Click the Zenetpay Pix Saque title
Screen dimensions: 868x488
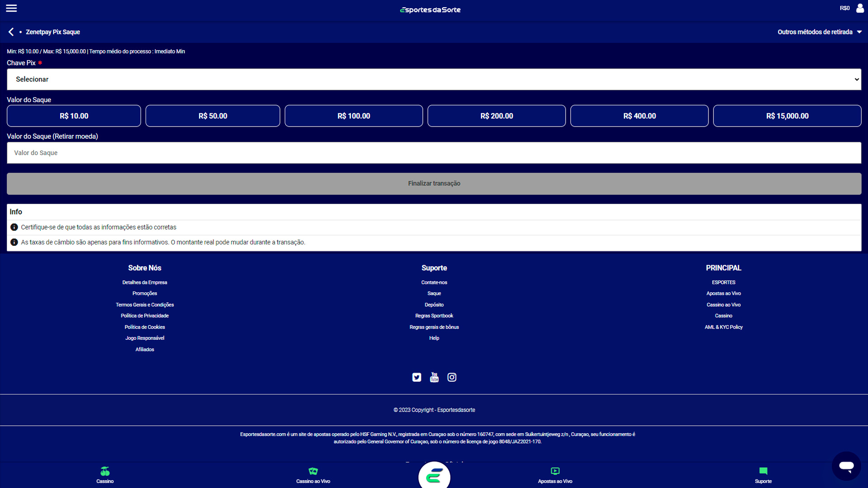click(53, 32)
